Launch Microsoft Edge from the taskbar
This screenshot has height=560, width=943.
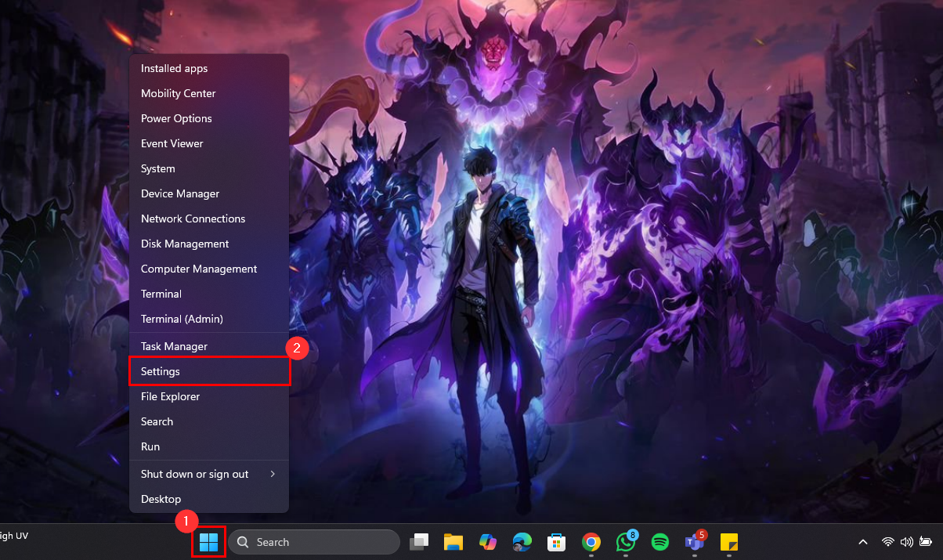coord(522,542)
